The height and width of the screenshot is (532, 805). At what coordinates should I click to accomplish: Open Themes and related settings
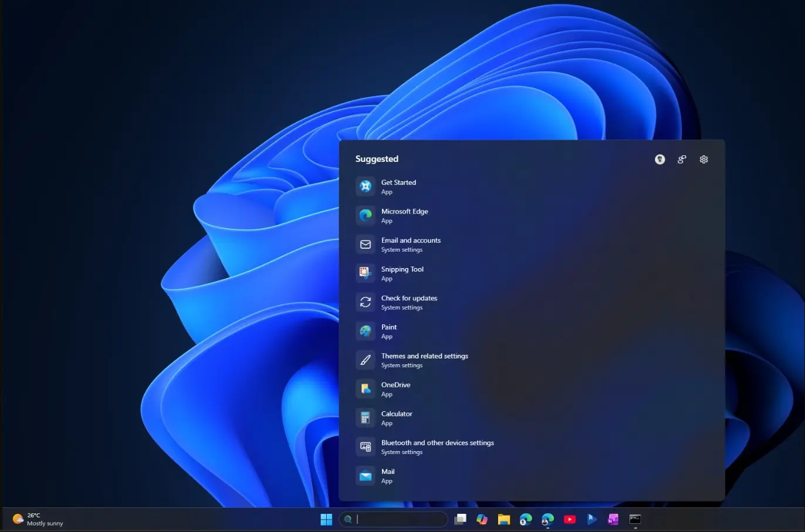(531, 360)
